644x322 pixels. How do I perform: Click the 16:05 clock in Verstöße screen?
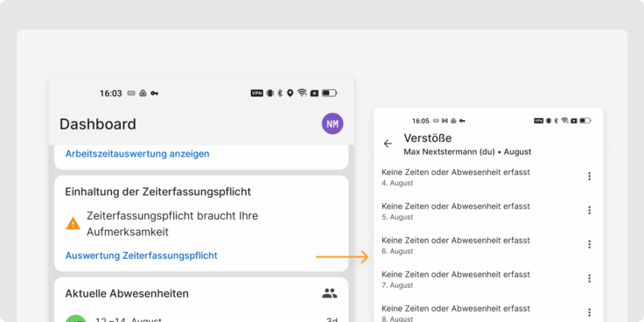421,121
